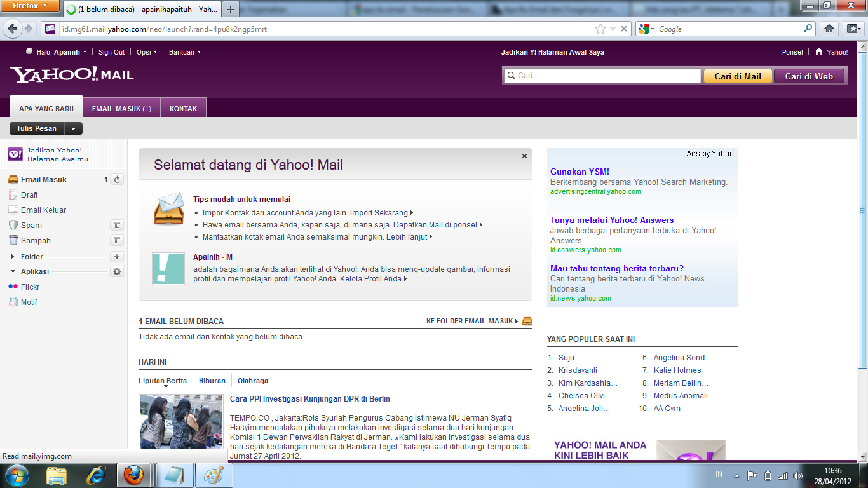Screen dimensions: 868x488
Task: Open Aplikasi settings gear icon
Action: pyautogui.click(x=117, y=271)
